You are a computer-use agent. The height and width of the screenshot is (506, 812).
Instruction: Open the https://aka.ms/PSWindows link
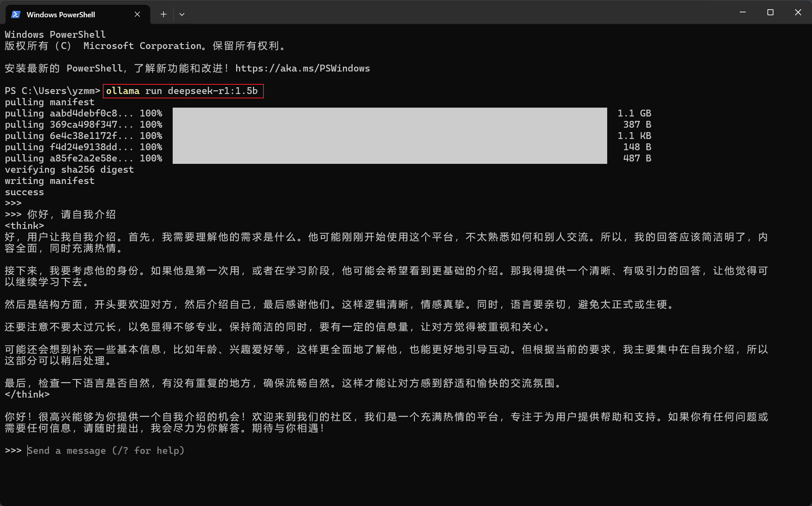pyautogui.click(x=302, y=68)
